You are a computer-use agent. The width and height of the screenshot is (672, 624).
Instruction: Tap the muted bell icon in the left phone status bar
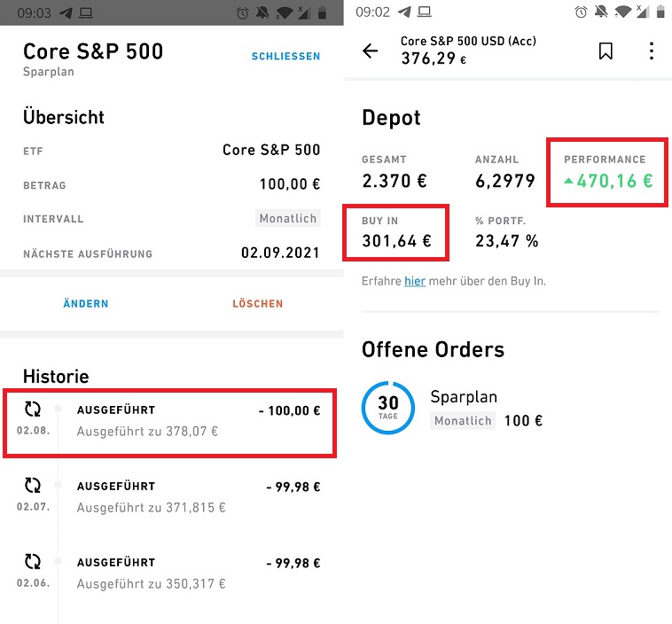262,12
